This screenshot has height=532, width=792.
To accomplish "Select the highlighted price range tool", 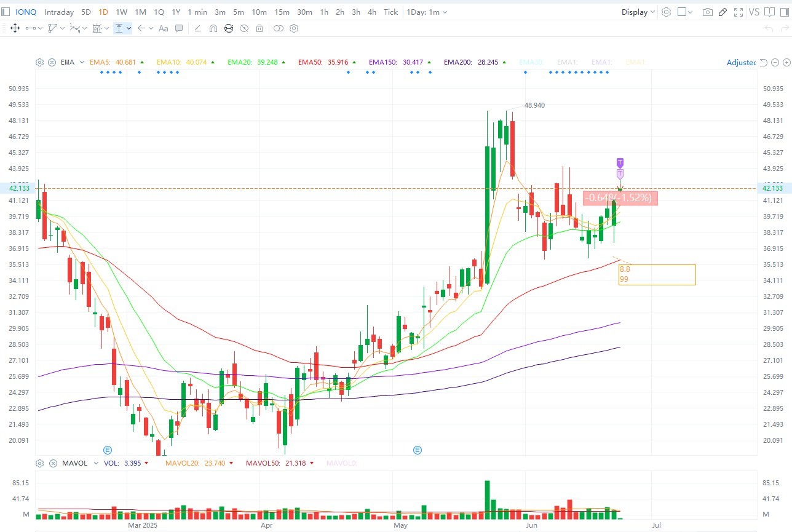I will 119,28.
